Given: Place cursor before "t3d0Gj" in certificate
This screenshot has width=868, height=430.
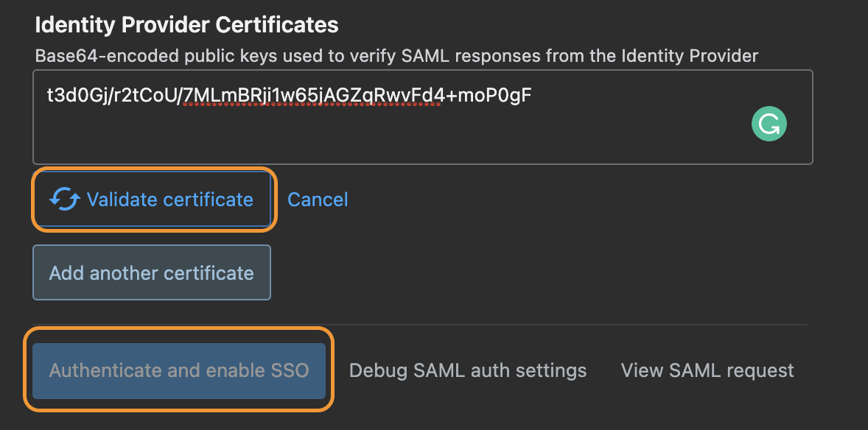Looking at the screenshot, I should click(46, 96).
